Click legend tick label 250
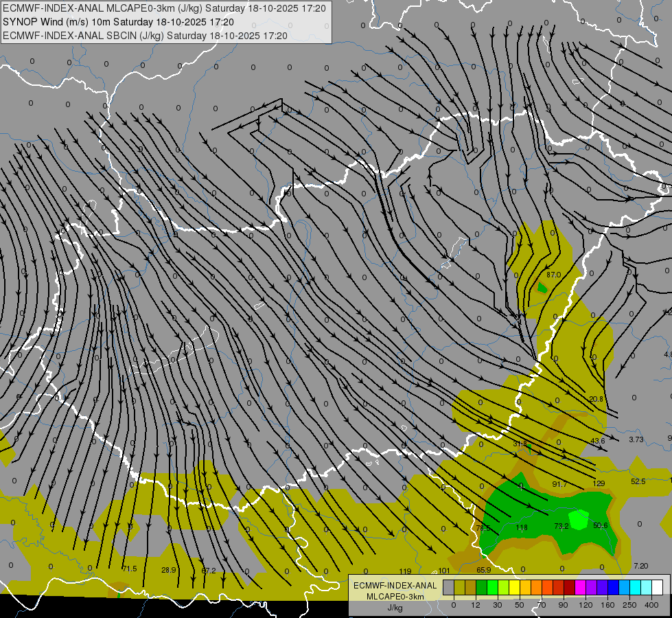 pyautogui.click(x=629, y=605)
